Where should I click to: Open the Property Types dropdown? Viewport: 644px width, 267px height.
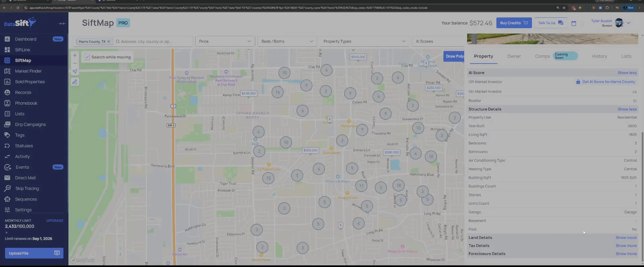tap(364, 41)
